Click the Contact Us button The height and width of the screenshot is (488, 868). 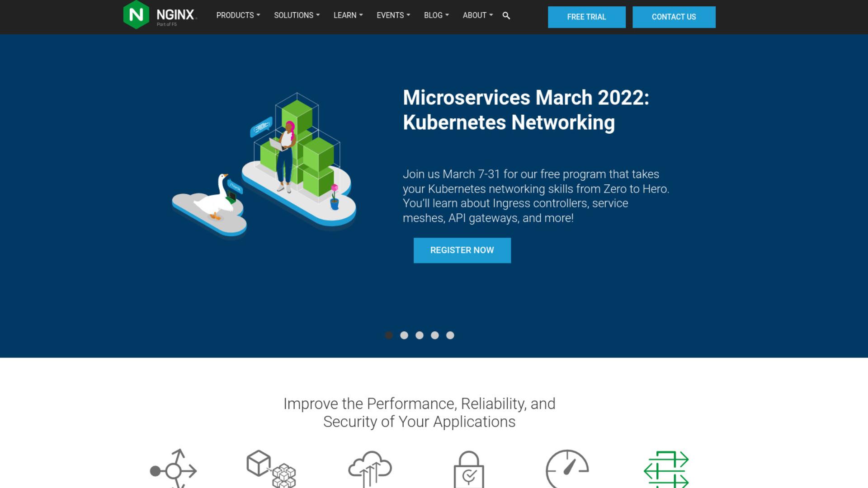coord(674,17)
